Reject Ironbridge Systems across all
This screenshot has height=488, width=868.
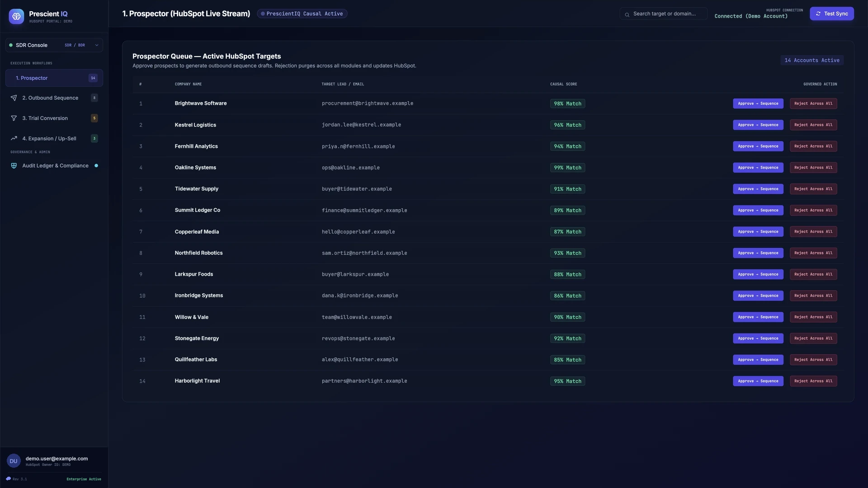click(x=813, y=296)
